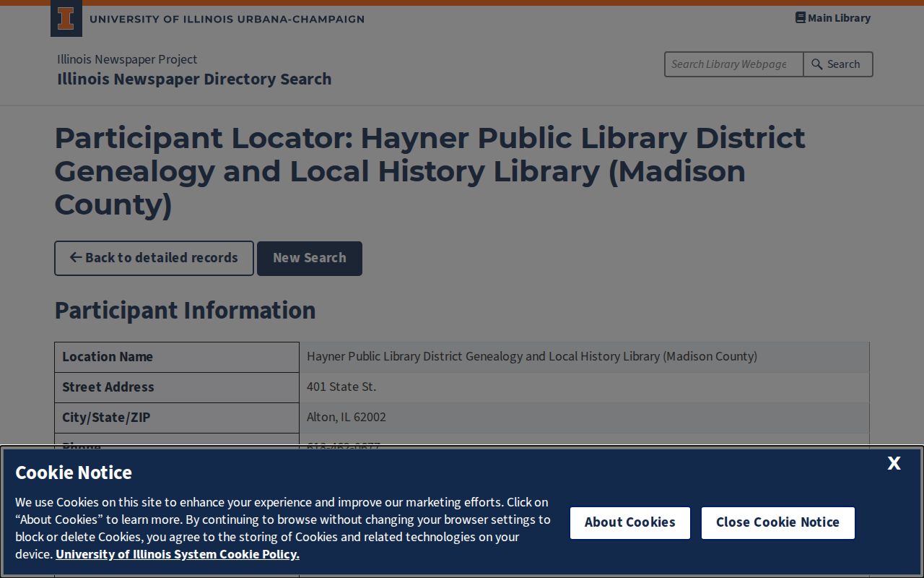Click the 'Participant Information' heading
Viewport: 924px width, 578px height.
[186, 310]
